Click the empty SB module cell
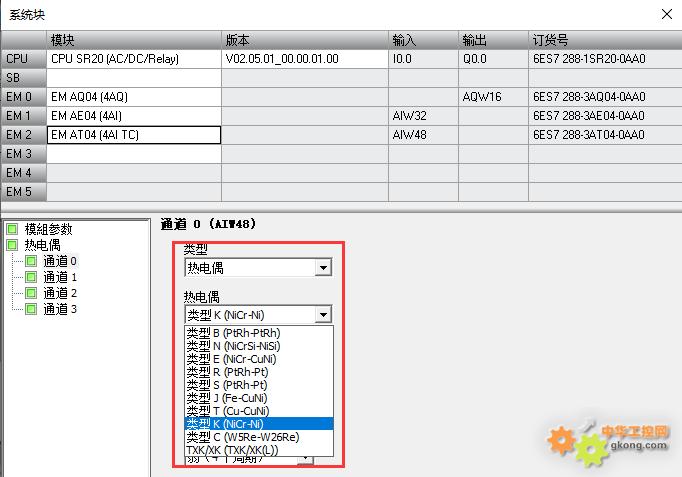682x477 pixels. pyautogui.click(x=134, y=78)
